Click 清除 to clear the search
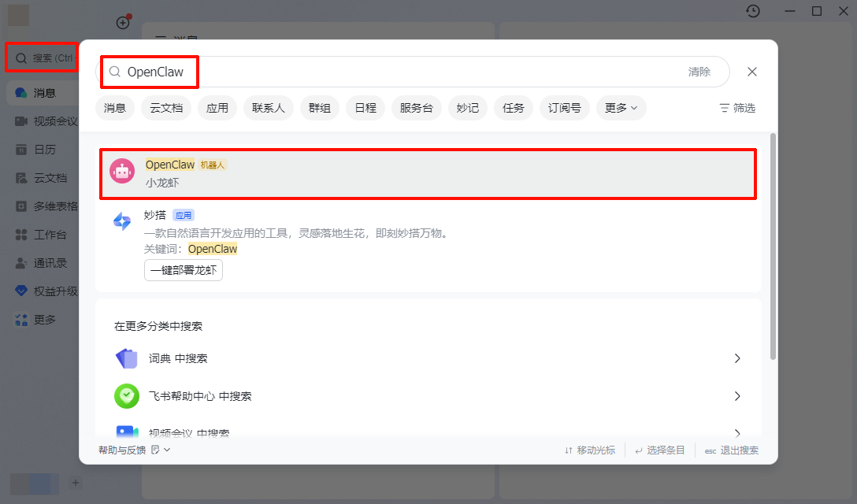 pos(699,72)
